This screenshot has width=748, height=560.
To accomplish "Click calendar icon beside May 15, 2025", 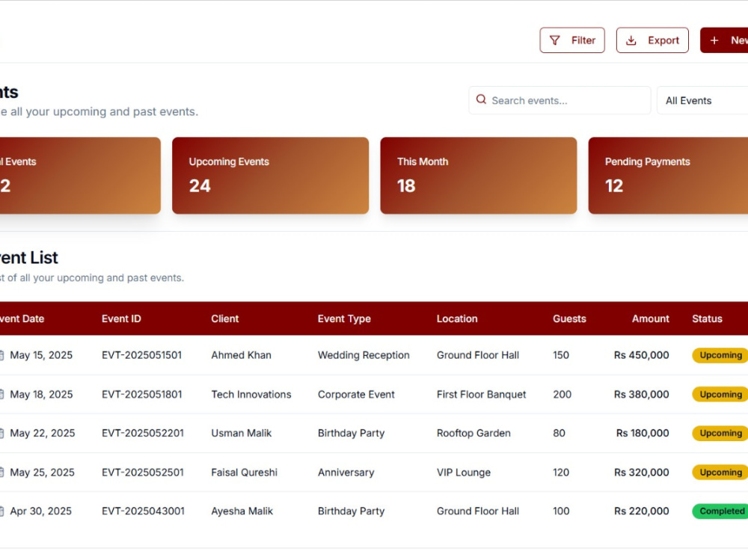I will click(x=1, y=355).
